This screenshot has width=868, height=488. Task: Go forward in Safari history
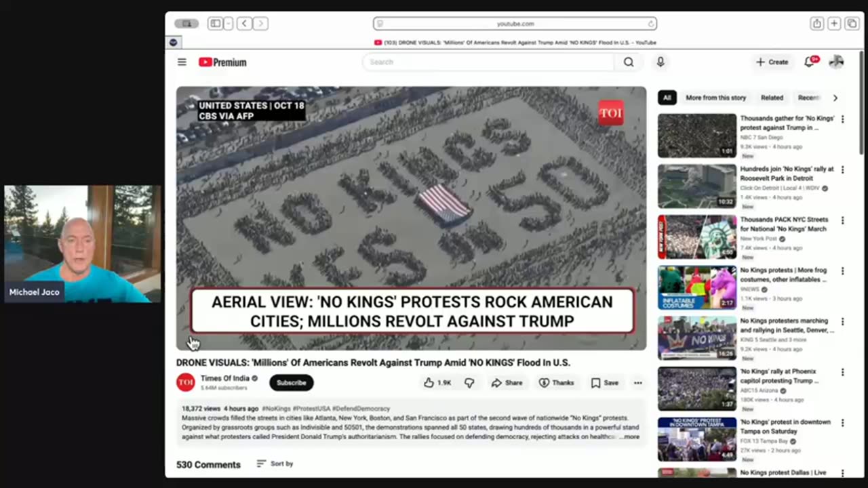(260, 24)
